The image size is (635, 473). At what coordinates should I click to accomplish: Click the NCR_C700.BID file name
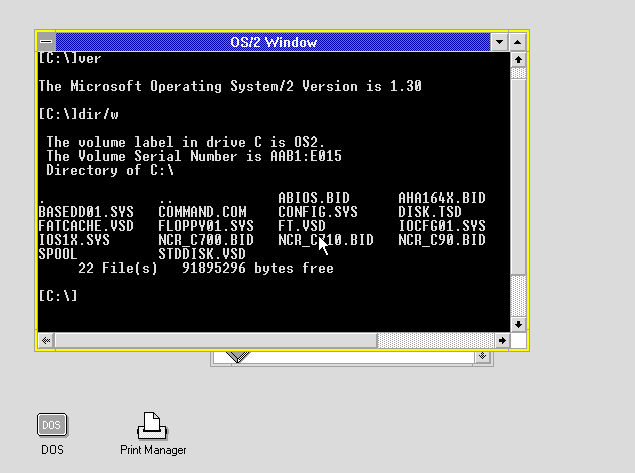(206, 240)
